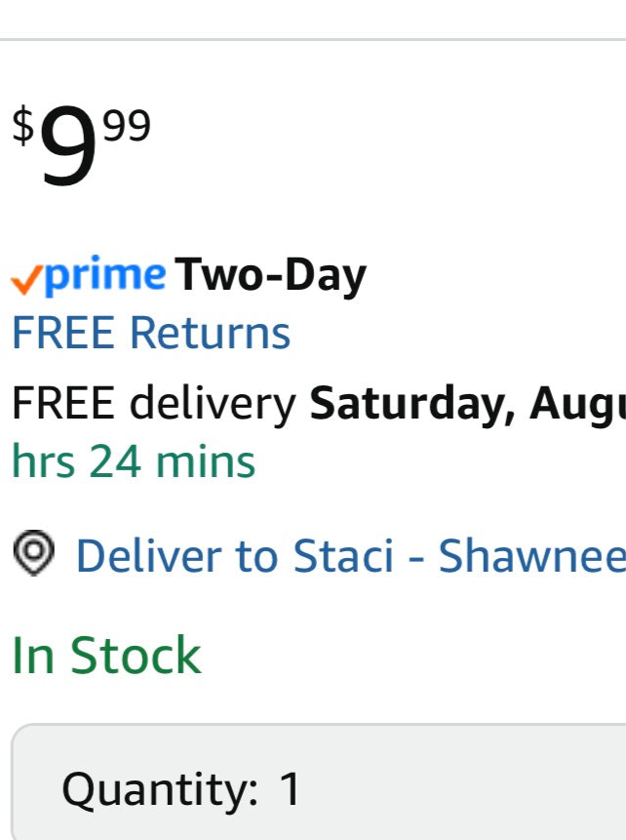The image size is (626, 840).
Task: Tap the dollar sign in the price
Action: pos(23,126)
